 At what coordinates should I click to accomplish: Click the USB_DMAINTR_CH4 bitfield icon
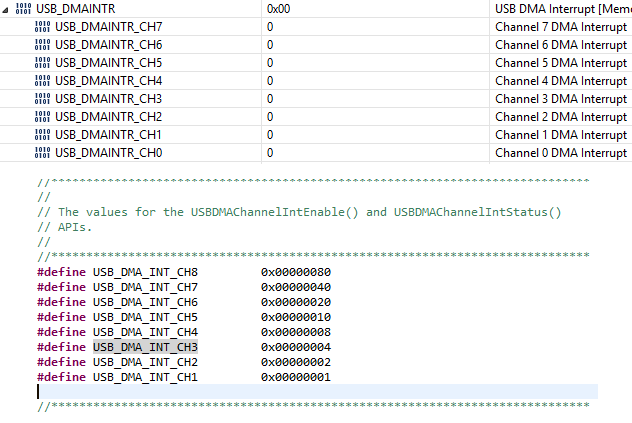click(x=42, y=81)
